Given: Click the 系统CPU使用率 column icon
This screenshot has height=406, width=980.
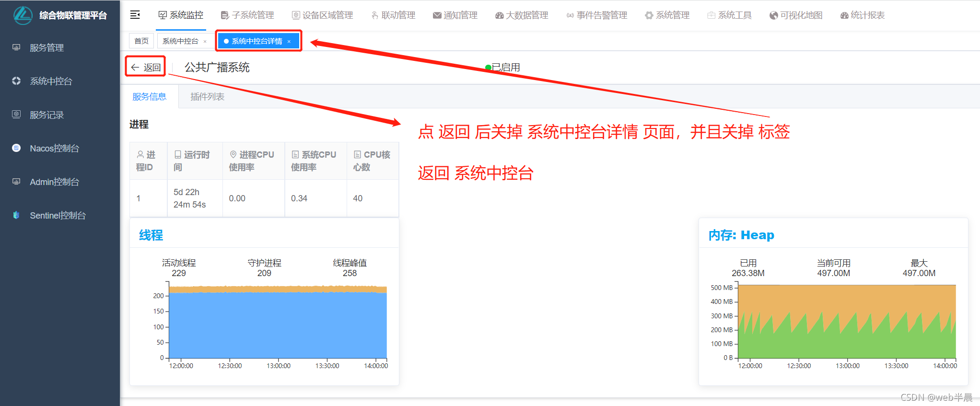Looking at the screenshot, I should click(x=295, y=154).
